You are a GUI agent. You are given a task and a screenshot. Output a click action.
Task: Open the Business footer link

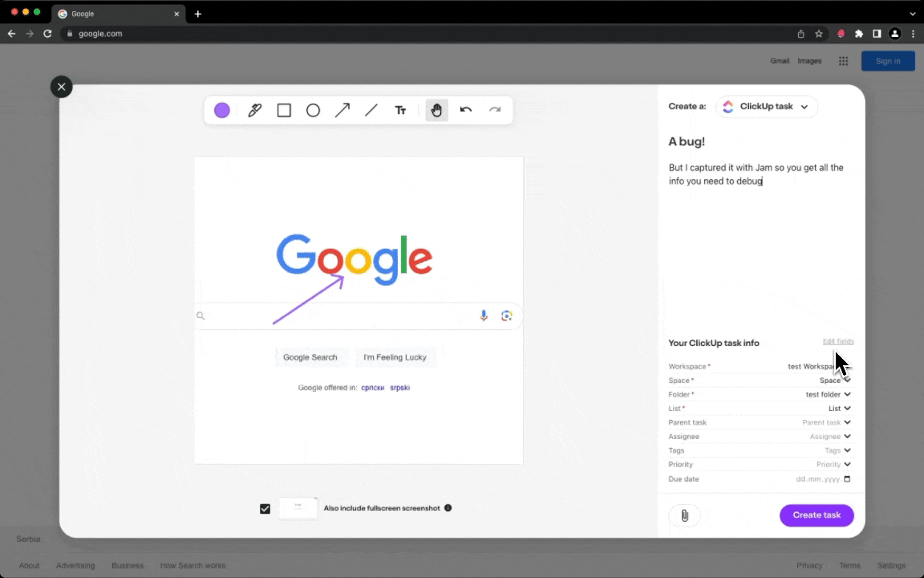pos(128,566)
